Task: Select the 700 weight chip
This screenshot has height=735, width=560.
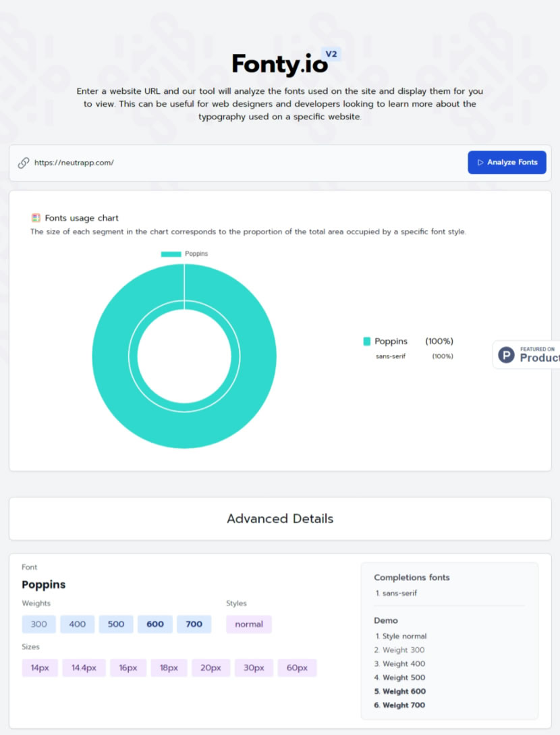Action: pos(194,624)
